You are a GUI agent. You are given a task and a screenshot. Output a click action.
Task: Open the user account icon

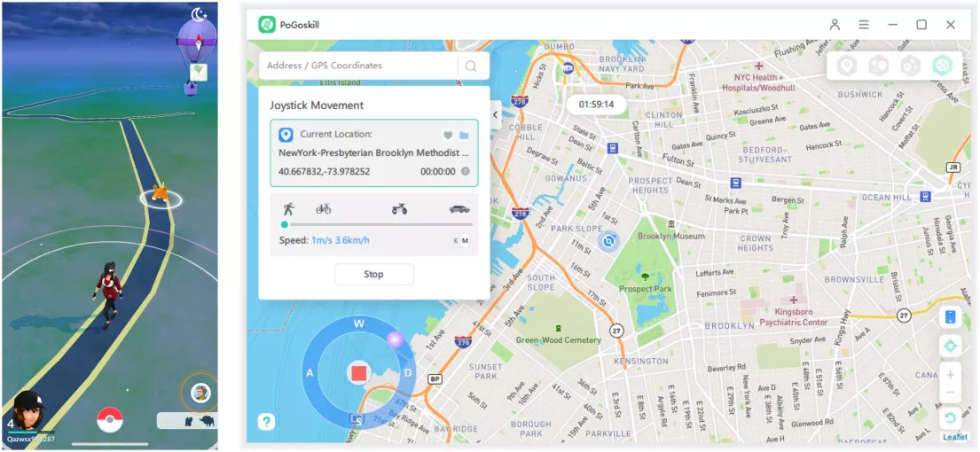[835, 25]
